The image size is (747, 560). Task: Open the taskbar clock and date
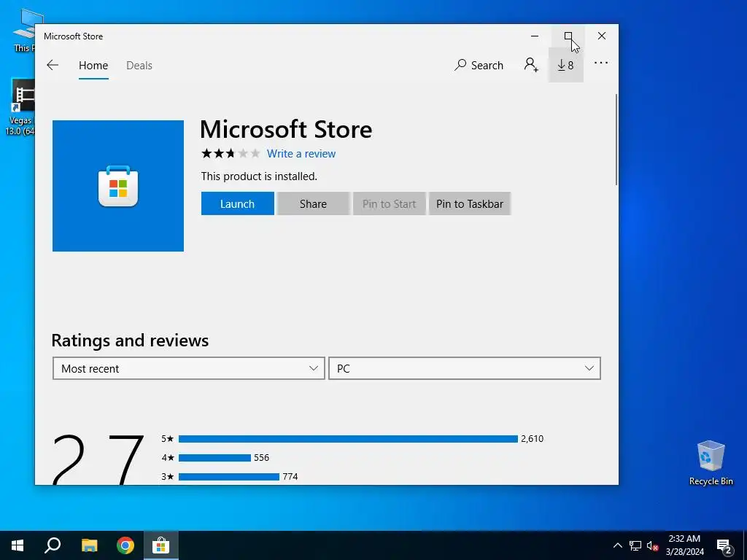click(x=684, y=545)
